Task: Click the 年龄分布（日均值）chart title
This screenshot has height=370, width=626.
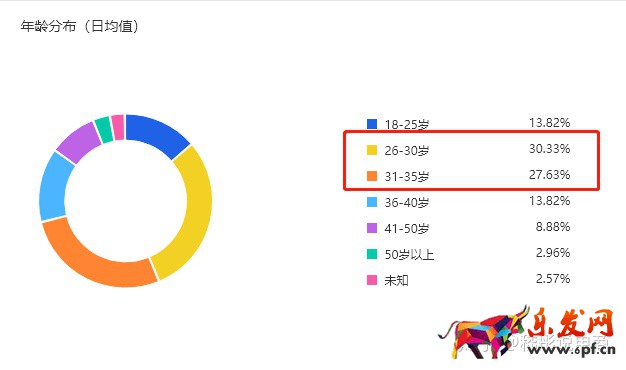Action: (80, 26)
